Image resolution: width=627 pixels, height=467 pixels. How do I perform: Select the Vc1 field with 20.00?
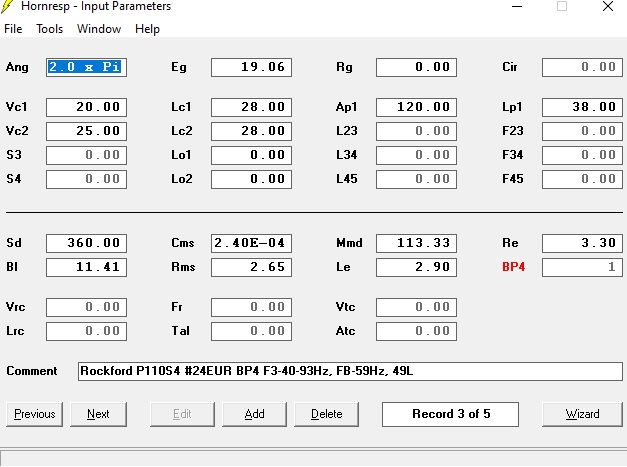coord(86,107)
